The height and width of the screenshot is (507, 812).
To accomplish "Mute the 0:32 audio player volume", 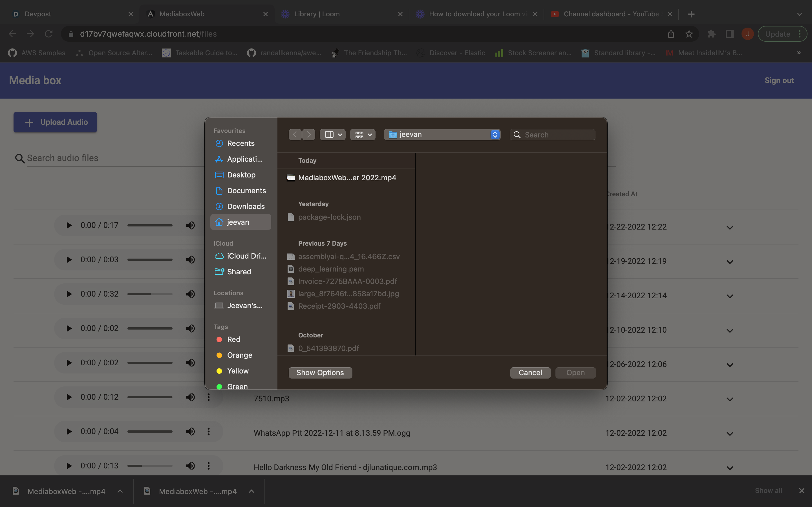I will tap(190, 294).
